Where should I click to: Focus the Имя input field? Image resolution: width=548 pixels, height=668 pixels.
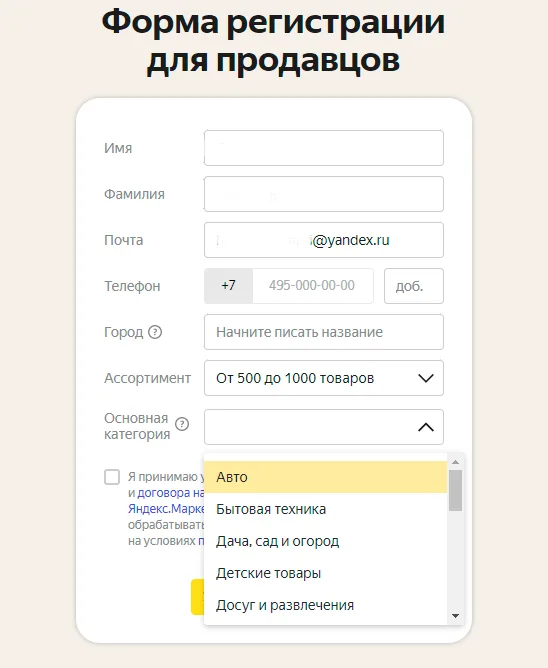(324, 148)
